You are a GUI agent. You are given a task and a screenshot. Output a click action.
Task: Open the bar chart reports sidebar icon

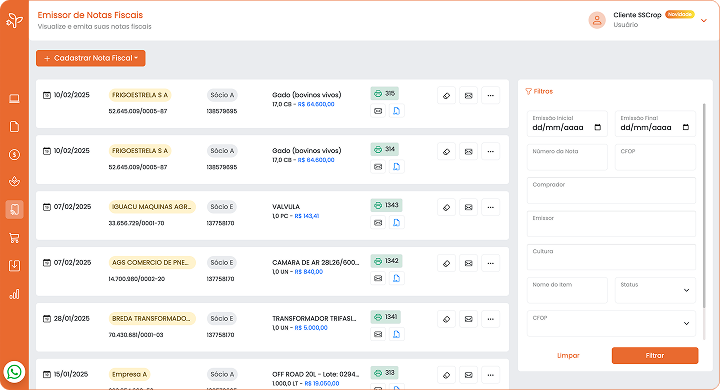[14, 294]
